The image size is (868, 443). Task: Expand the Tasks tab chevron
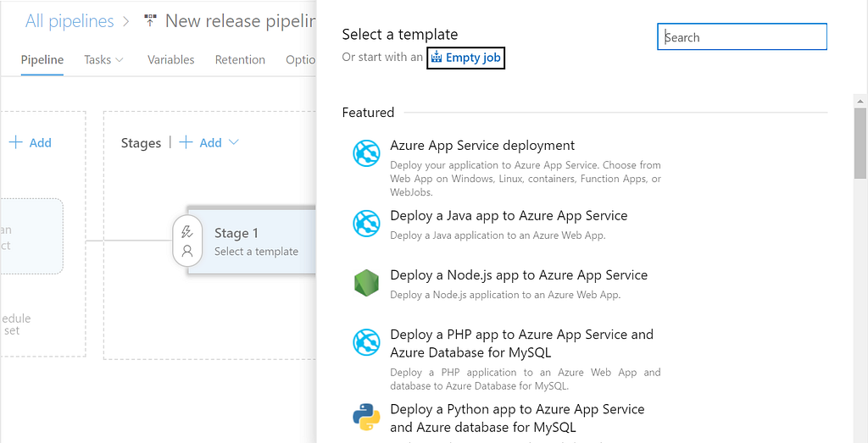(119, 60)
